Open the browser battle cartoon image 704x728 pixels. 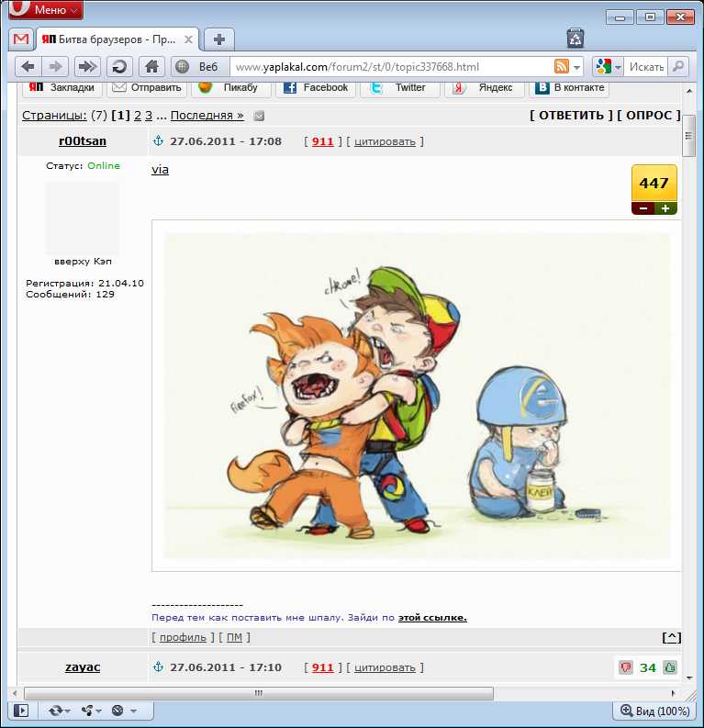click(x=417, y=396)
